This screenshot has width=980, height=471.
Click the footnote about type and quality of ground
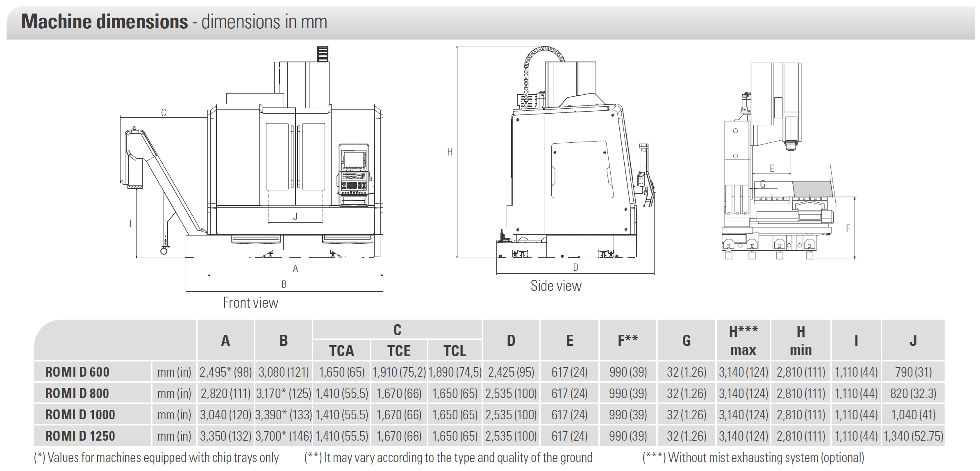coord(448,457)
